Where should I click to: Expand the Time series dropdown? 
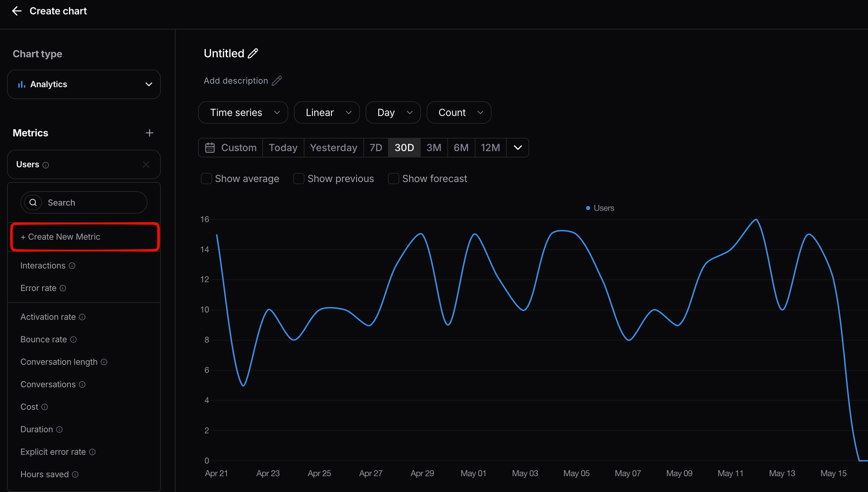point(243,112)
